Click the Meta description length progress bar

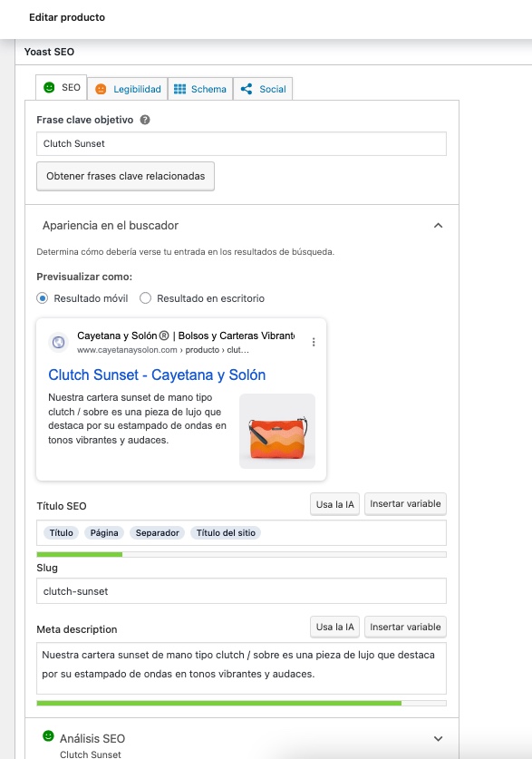point(241,703)
